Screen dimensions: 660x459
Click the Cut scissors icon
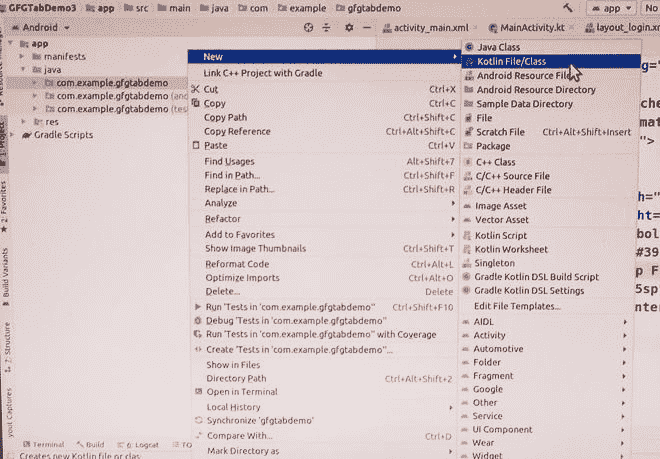pos(196,89)
